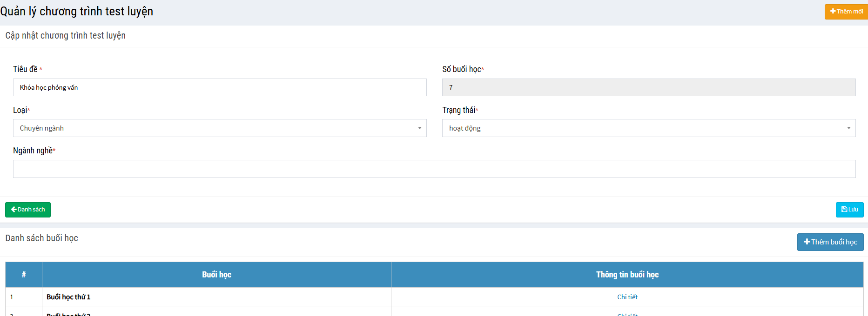
Task: Click the Ngành nghề field label
Action: click(x=33, y=151)
